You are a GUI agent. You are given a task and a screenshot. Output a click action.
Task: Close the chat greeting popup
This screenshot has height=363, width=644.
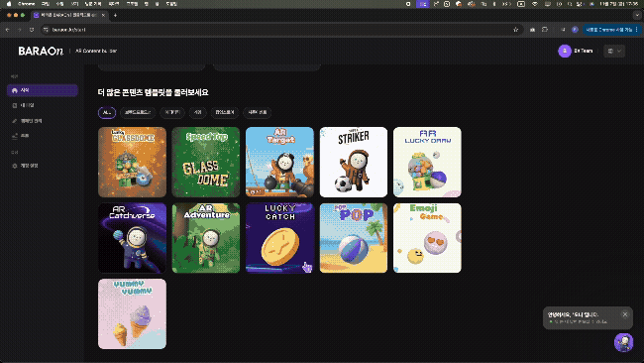(625, 314)
